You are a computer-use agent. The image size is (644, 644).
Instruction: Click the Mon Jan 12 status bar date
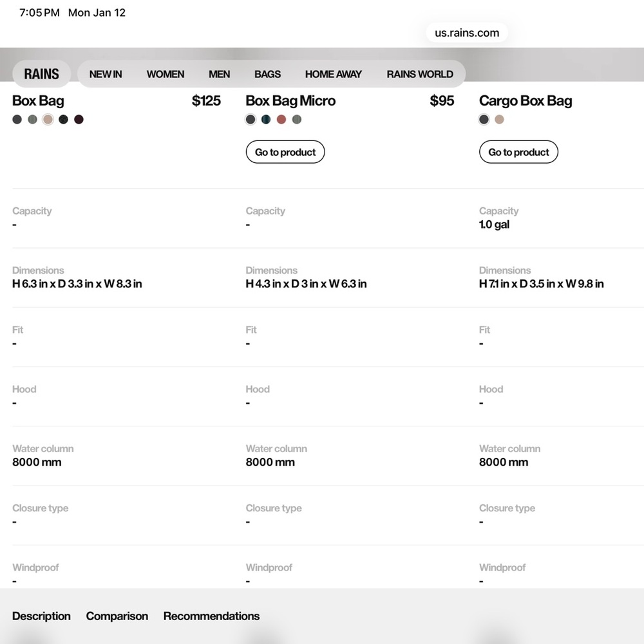coord(97,13)
